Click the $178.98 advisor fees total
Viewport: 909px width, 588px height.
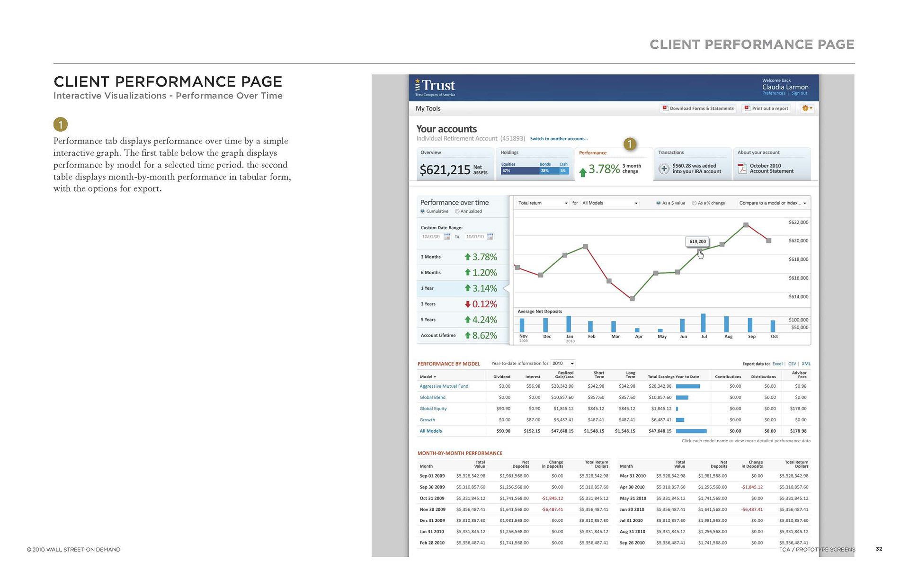point(798,431)
